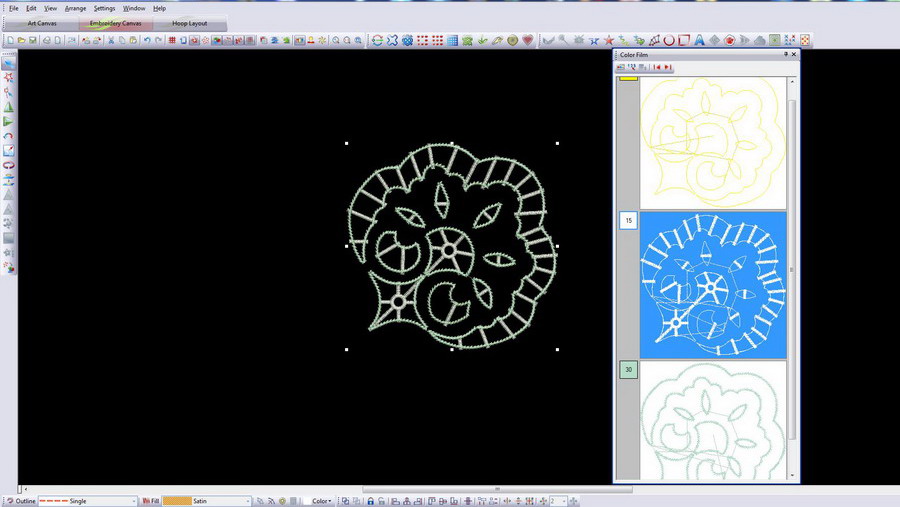Select the Reshape tool in left toolbar

(x=9, y=77)
